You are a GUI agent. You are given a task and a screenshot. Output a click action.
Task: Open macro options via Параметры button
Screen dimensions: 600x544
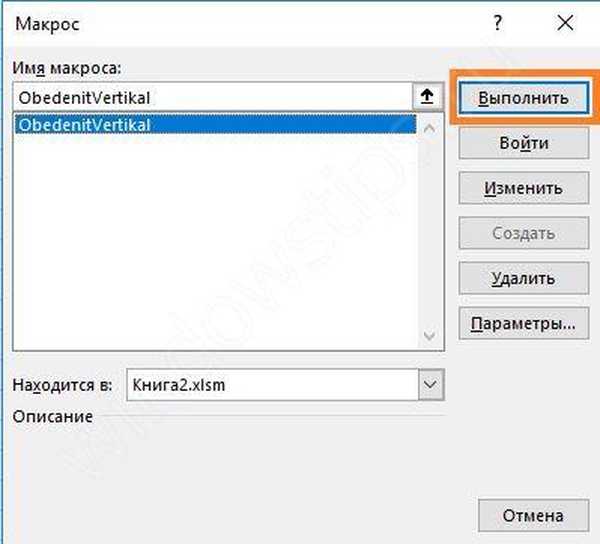point(522,324)
